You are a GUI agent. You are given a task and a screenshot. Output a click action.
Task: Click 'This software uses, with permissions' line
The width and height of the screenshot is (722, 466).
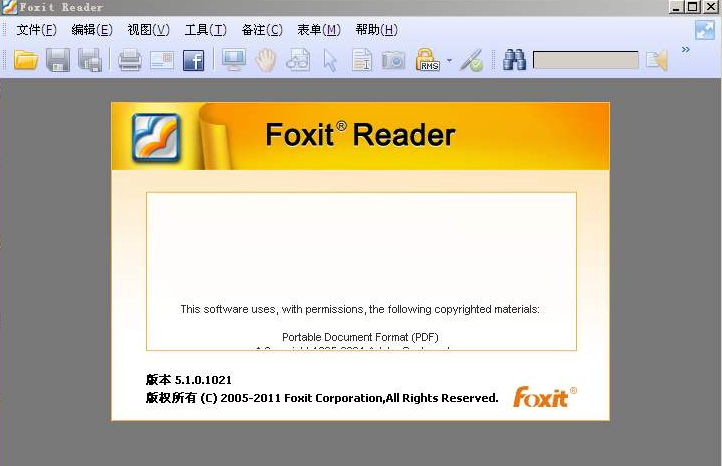[360, 309]
